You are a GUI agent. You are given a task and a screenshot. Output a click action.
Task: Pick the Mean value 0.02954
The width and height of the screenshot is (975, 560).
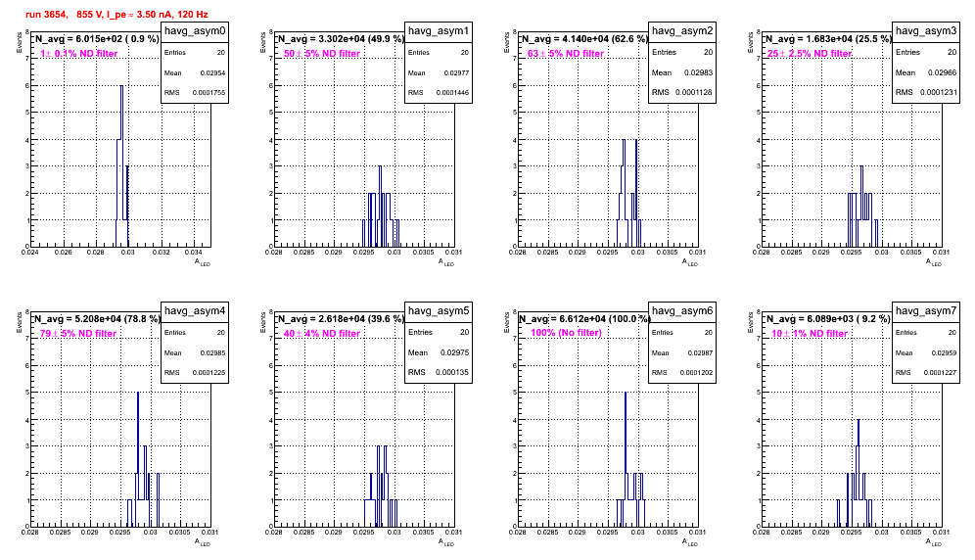coord(212,72)
